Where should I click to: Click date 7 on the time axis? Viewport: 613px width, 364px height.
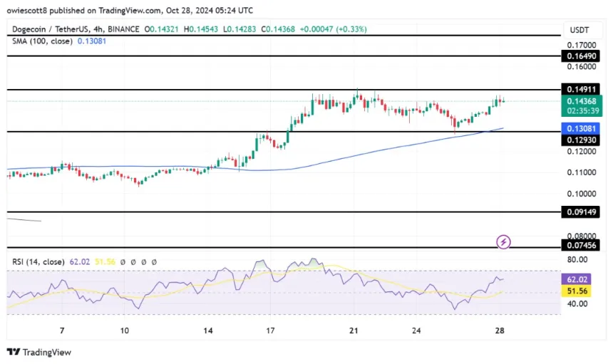pyautogui.click(x=62, y=331)
